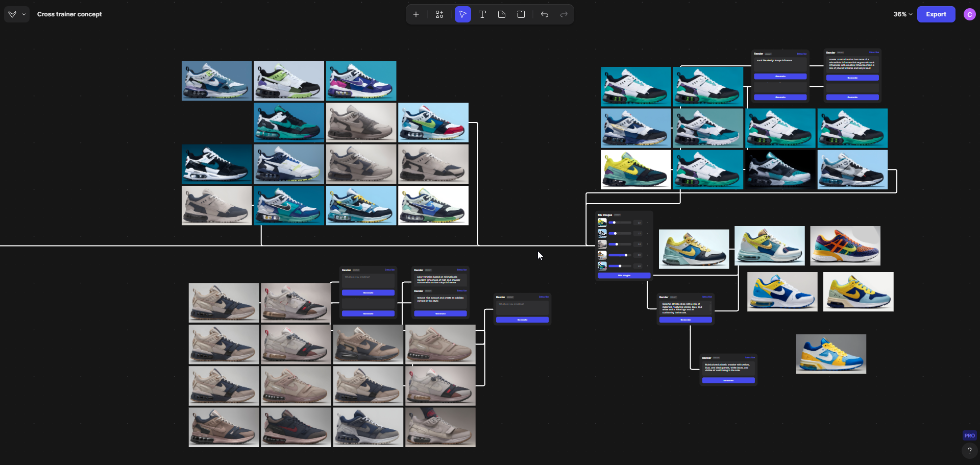Select the sticky note page tool
The image size is (980, 465).
click(x=502, y=14)
